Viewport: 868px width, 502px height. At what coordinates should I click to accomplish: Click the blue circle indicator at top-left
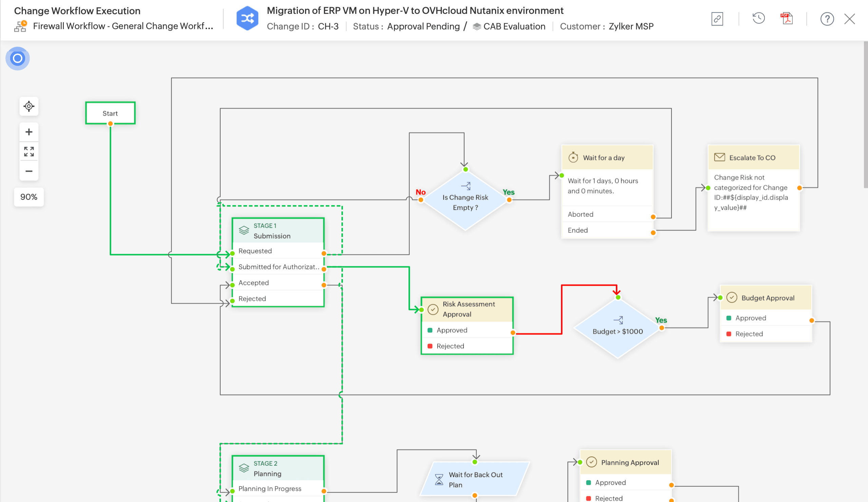tap(18, 58)
